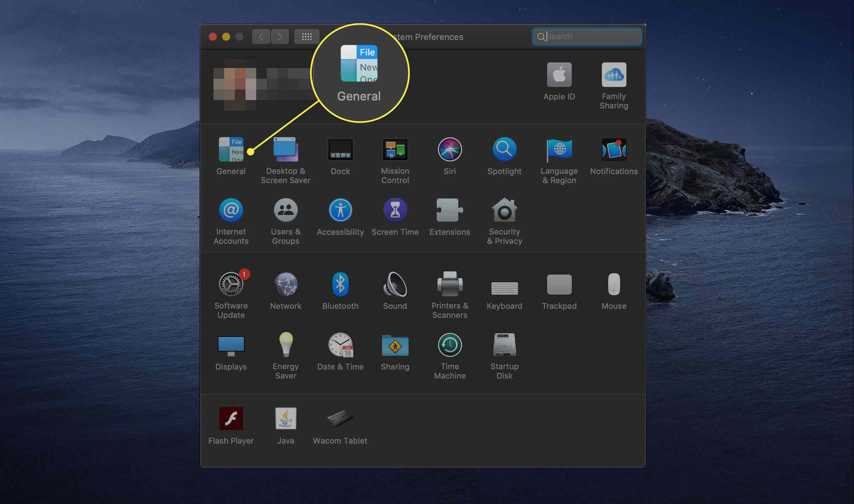Click the grid view toggle button
Viewport: 854px width, 504px height.
[306, 36]
